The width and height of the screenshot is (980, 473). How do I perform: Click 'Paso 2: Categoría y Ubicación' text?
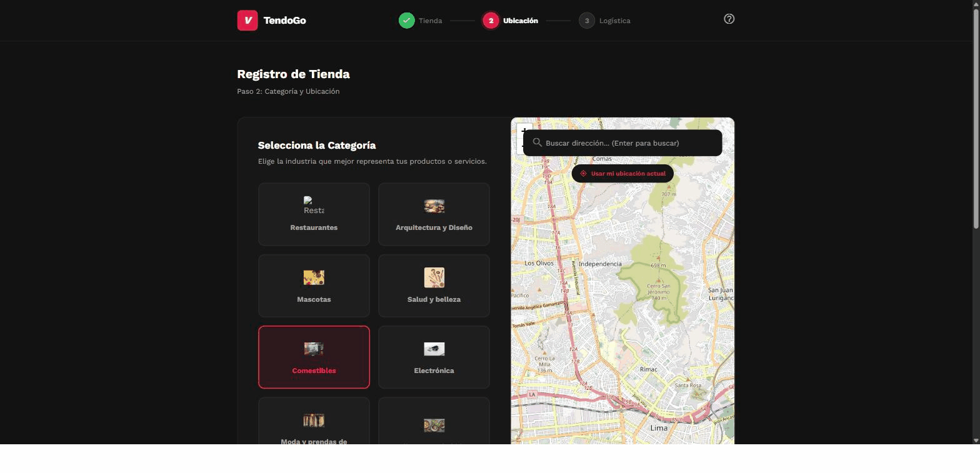(x=288, y=91)
